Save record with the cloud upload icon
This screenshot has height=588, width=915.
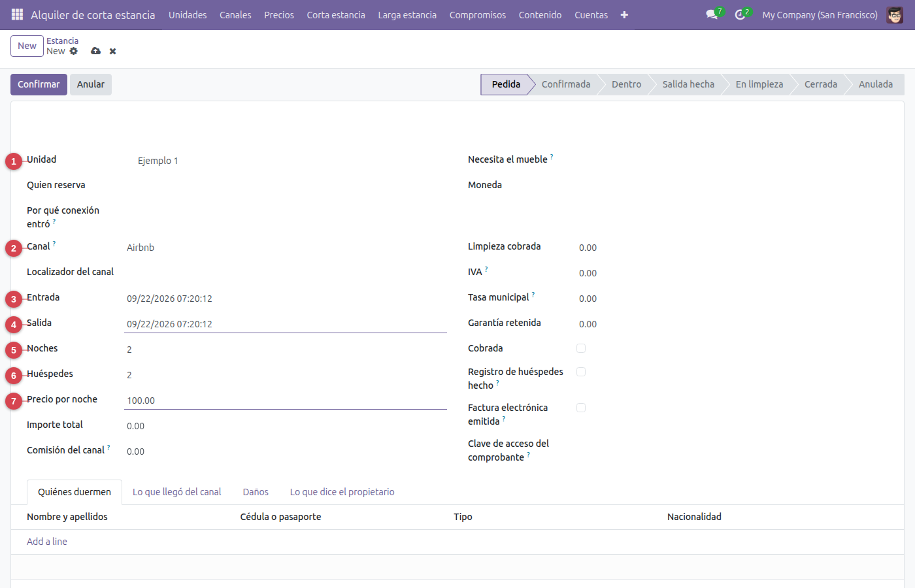[96, 51]
